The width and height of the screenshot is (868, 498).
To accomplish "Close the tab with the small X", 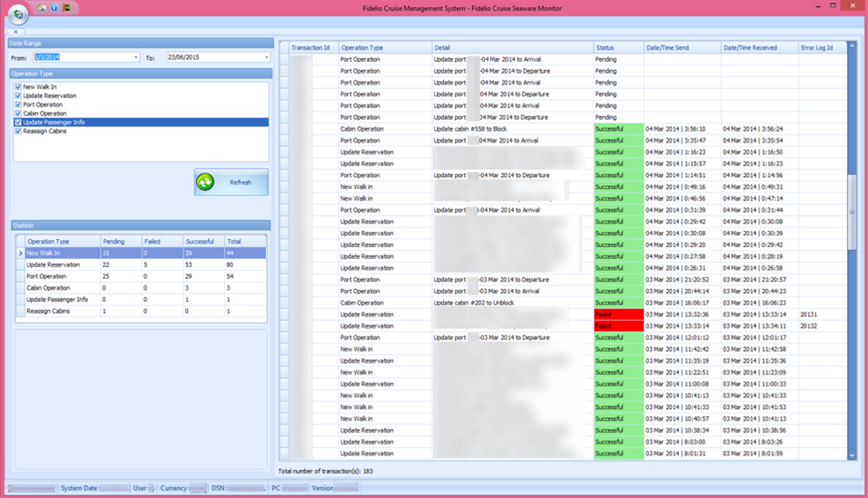I will tap(15, 32).
